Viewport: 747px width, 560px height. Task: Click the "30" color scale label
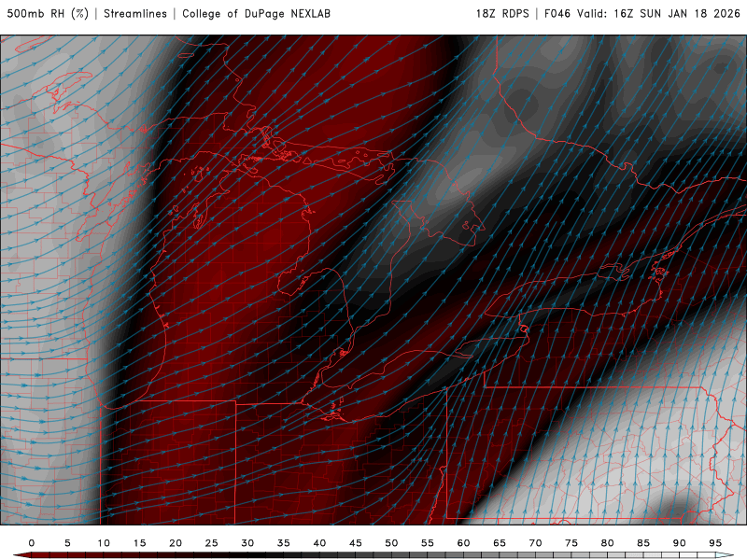point(247,543)
